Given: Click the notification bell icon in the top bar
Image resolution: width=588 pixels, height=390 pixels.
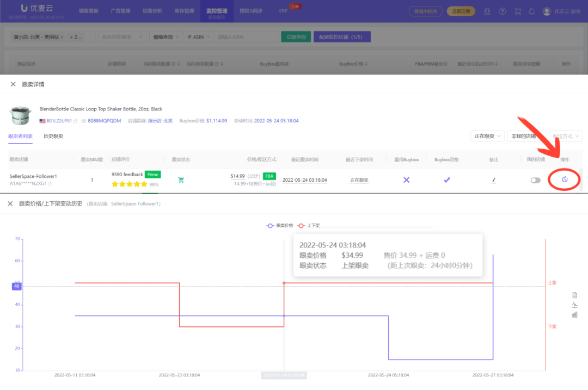Looking at the screenshot, I should pos(531,11).
